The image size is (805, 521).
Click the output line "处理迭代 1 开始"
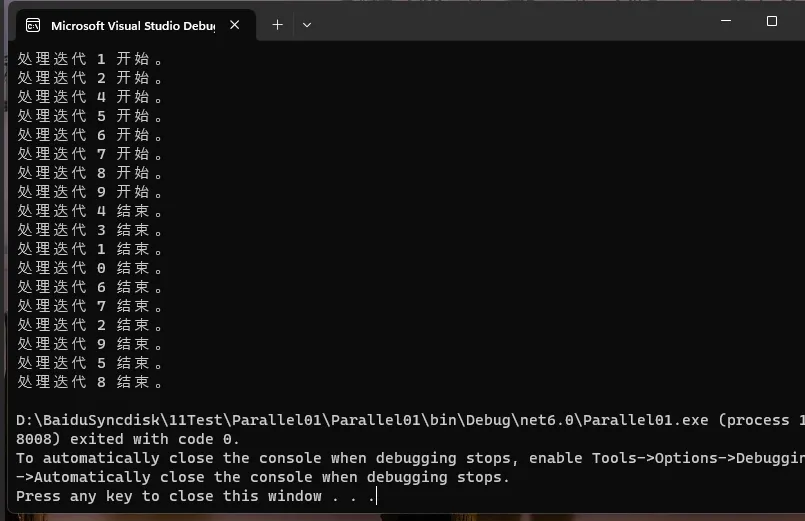point(90,59)
